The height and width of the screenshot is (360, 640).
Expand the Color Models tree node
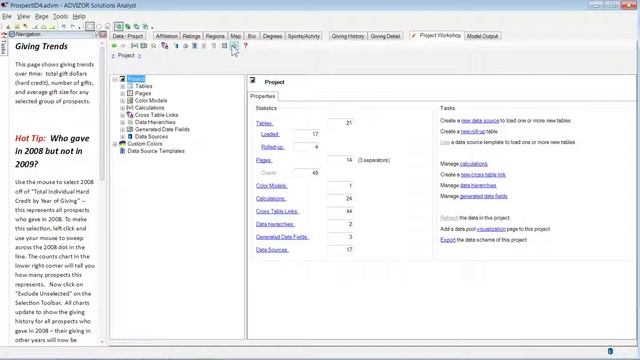[x=122, y=101]
